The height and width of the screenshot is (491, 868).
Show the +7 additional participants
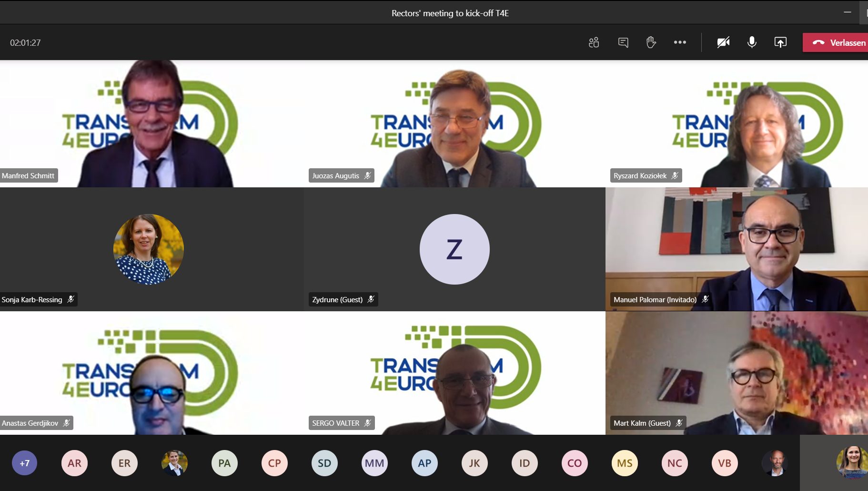pos(25,463)
